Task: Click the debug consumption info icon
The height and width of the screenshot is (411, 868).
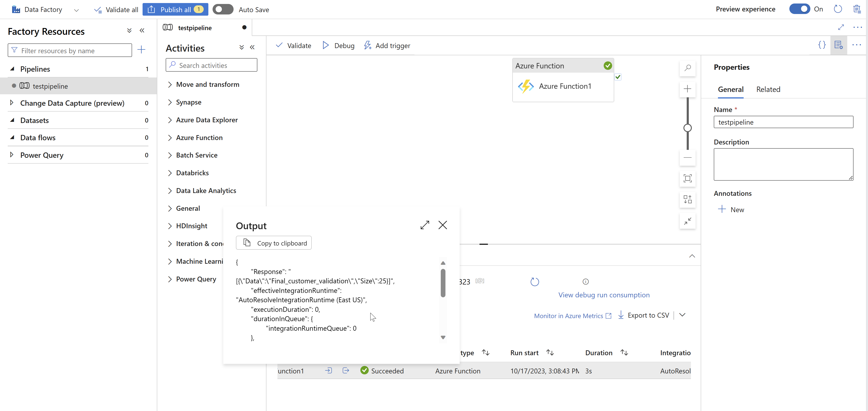Action: coord(586,281)
